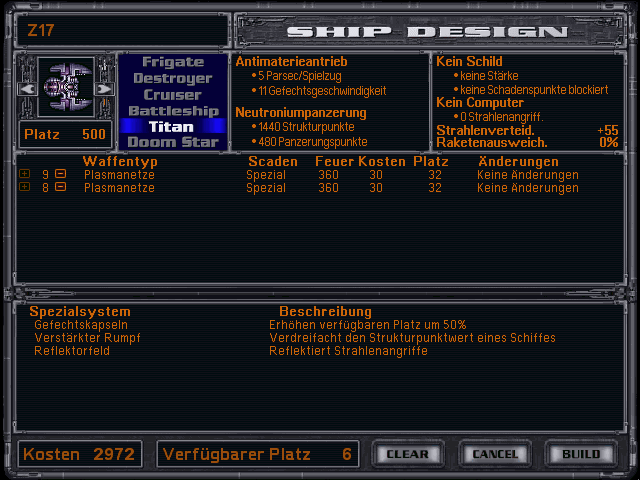The image size is (640, 480).
Task: Increase count of first Plasmanetze weapon
Action: pyautogui.click(x=25, y=174)
